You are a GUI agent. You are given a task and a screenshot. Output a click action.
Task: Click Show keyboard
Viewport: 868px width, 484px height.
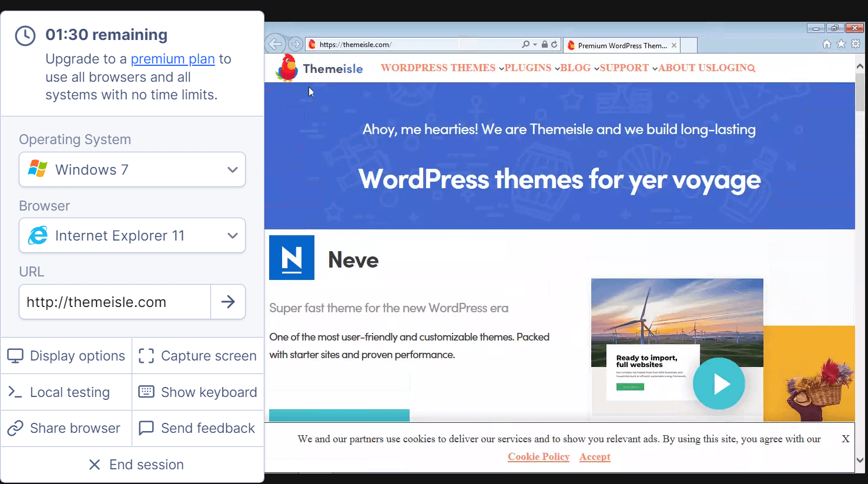tap(198, 392)
